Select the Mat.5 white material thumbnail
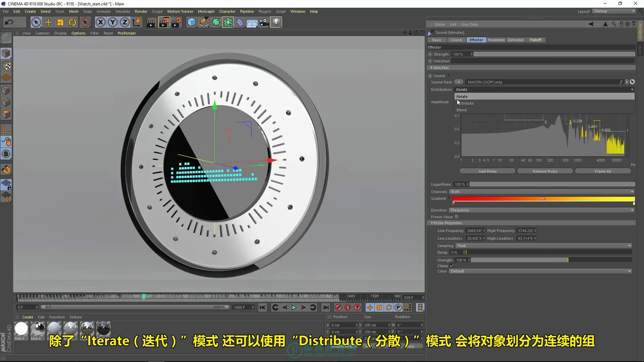 pos(21,329)
